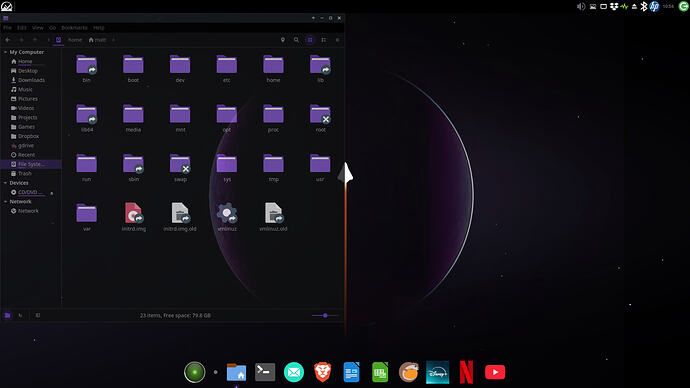Open the media folder
This screenshot has width=690, height=388.
pos(133,115)
